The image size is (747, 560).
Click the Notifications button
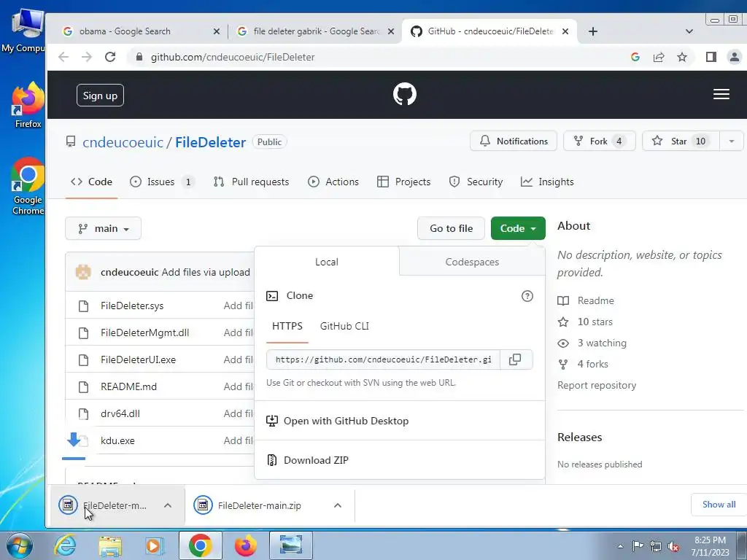(x=514, y=141)
